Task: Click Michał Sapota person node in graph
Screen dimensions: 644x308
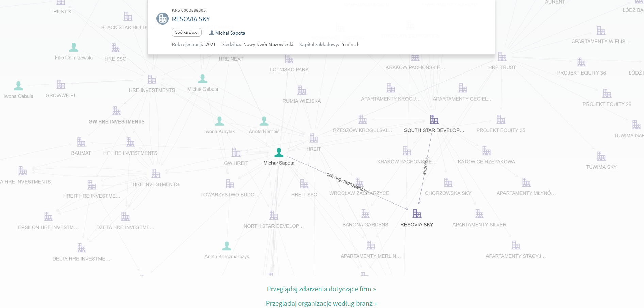Action: (x=279, y=152)
